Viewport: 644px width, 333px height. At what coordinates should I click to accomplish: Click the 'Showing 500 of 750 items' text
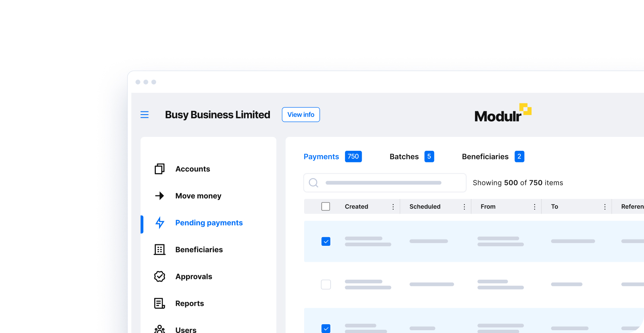[518, 183]
